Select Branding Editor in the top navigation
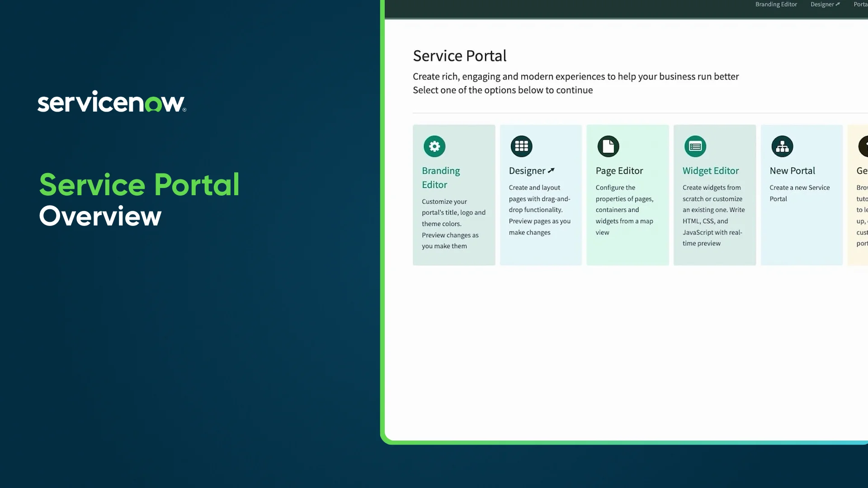Viewport: 868px width, 488px height. pos(776,5)
